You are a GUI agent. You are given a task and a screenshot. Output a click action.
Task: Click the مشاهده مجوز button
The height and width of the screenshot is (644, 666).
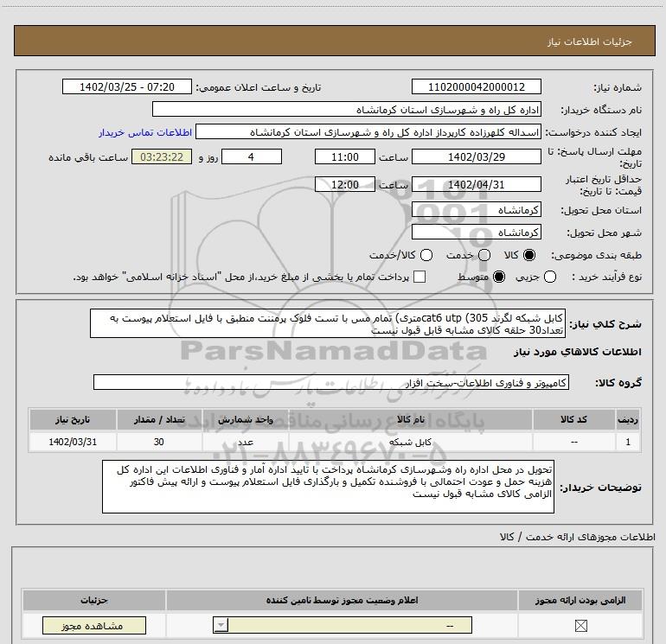coord(94,626)
